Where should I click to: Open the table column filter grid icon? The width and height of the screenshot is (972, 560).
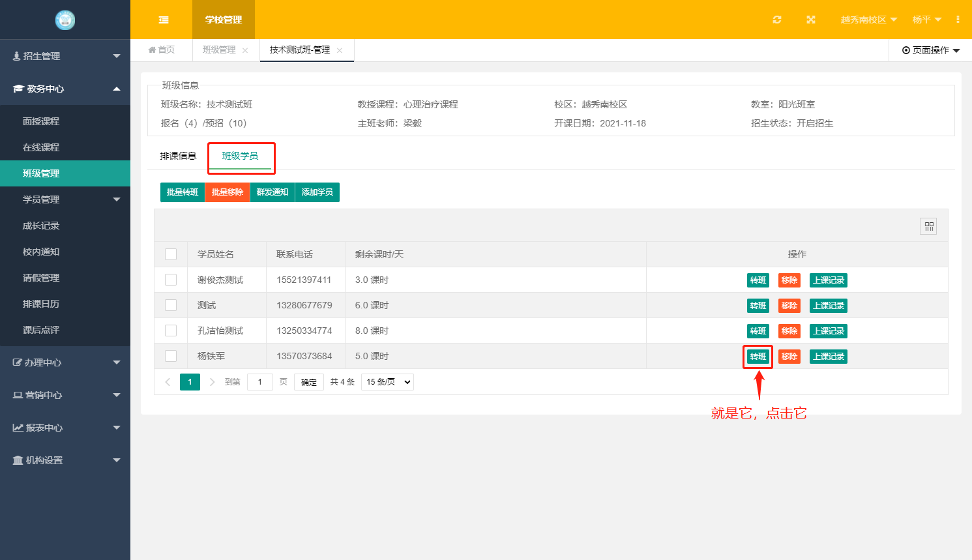pyautogui.click(x=928, y=226)
